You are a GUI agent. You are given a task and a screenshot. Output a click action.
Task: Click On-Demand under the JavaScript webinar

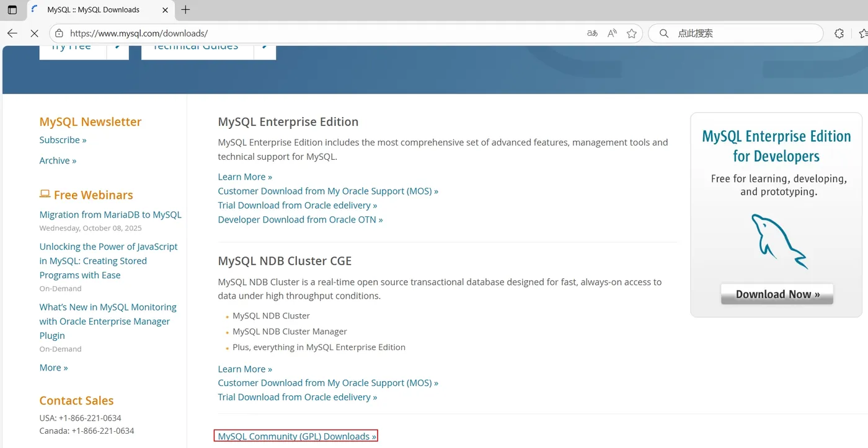click(x=61, y=289)
